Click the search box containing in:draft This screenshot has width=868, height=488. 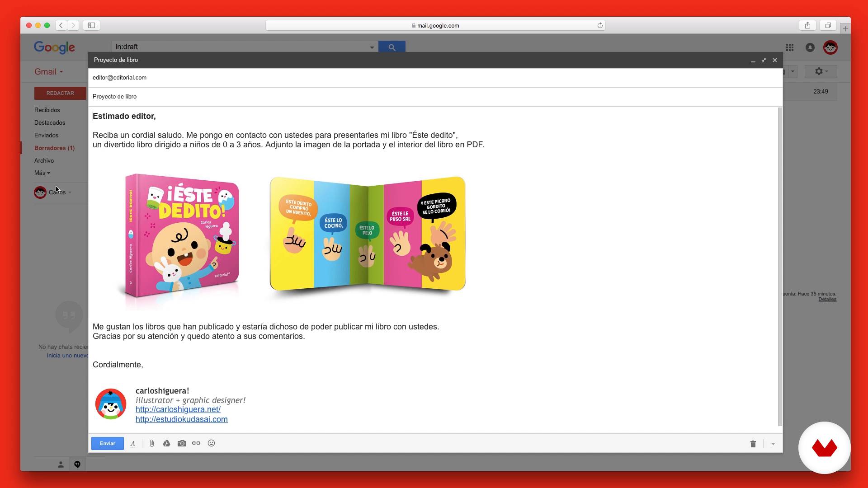(240, 47)
